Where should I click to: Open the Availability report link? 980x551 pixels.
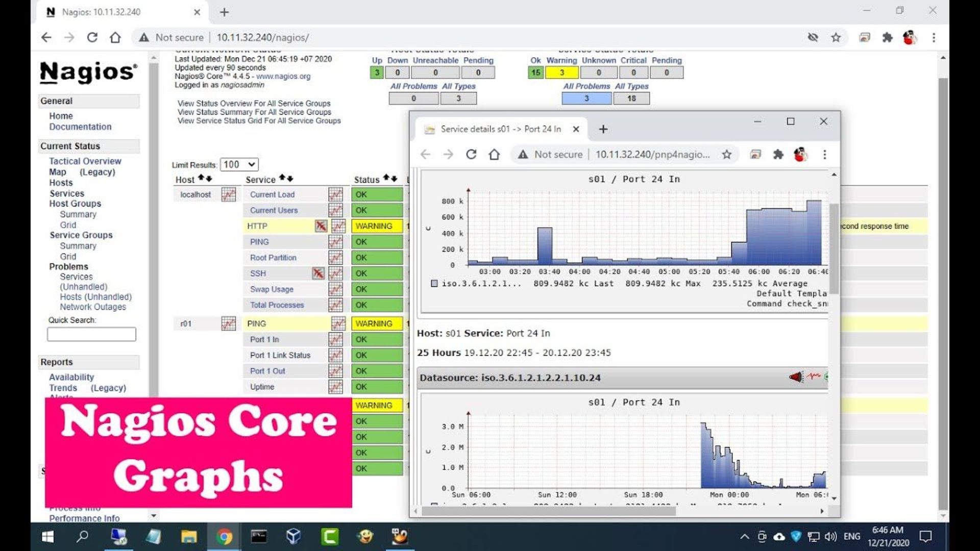coord(71,377)
